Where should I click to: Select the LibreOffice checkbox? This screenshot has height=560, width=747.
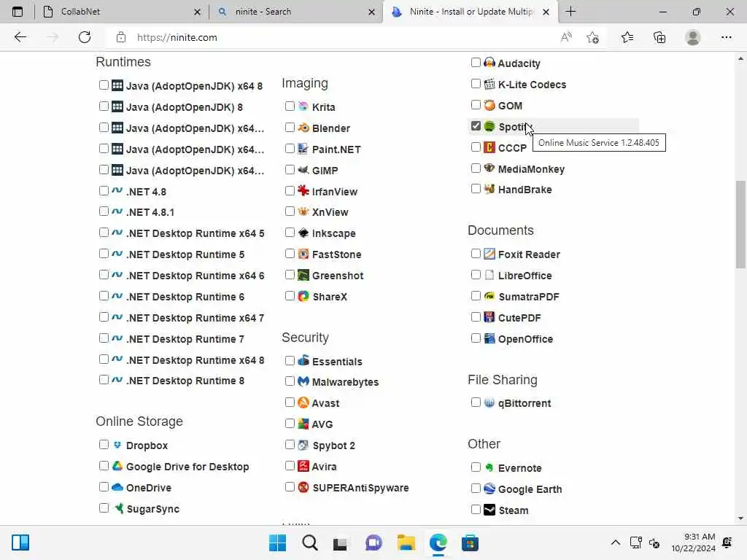tap(476, 275)
